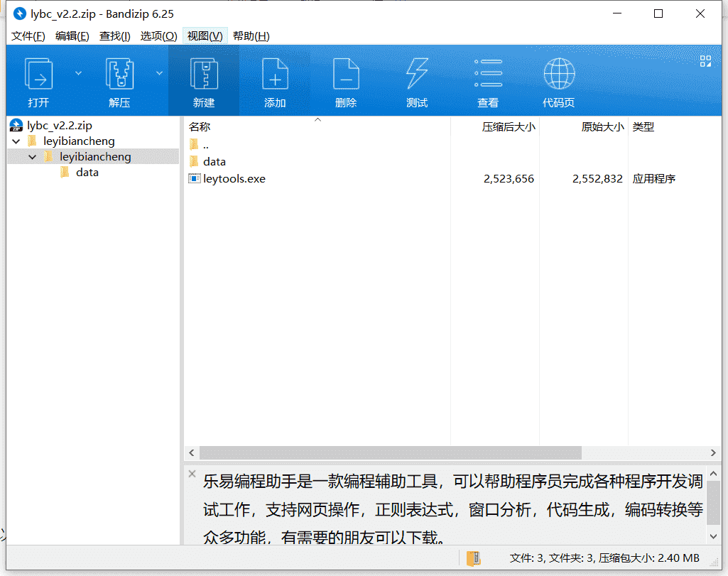
Task: Click the 删除 (Delete) toolbar icon
Action: tap(346, 74)
